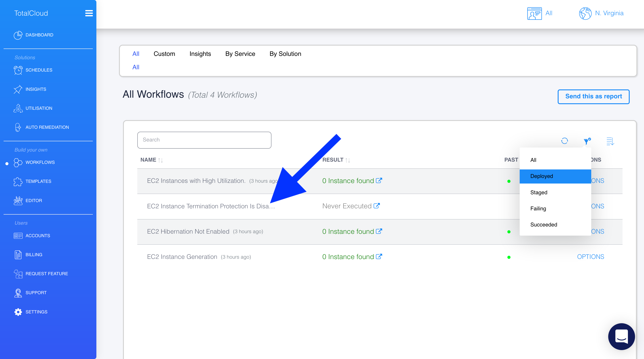The height and width of the screenshot is (359, 644).
Task: Open EC2 Hibernation Not Enabled workflow
Action: coord(188,232)
